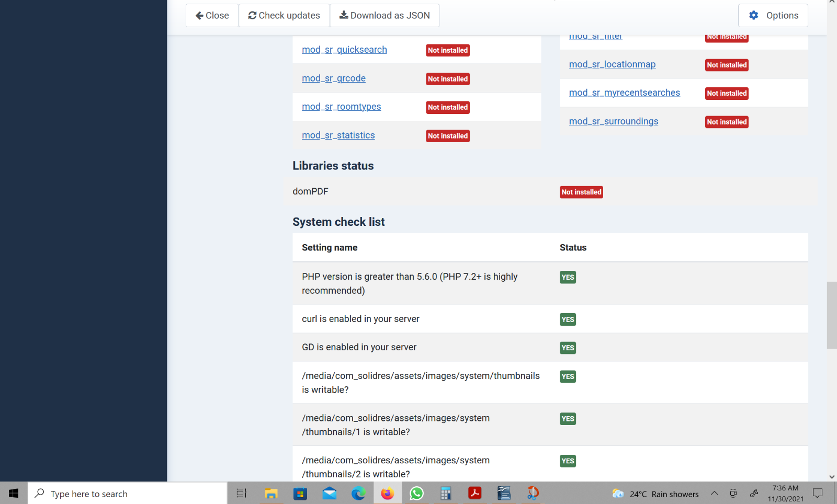Click the page vertical scrollbar thumb

coord(831,315)
